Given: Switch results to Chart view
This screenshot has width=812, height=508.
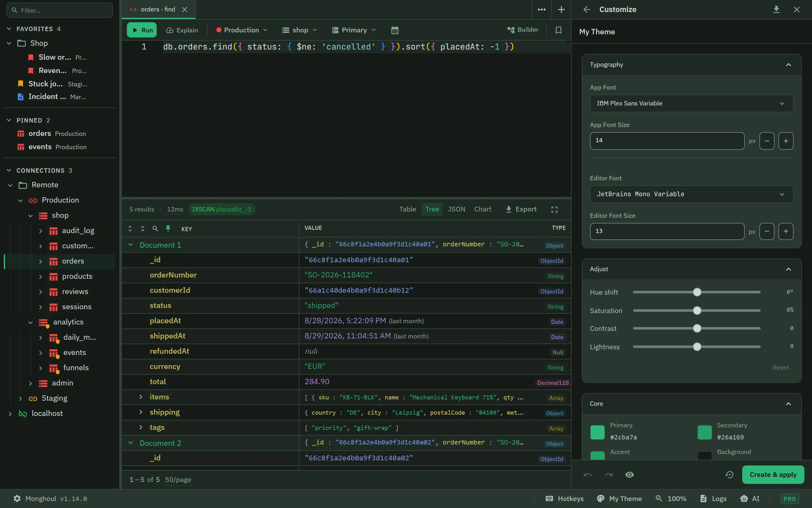Looking at the screenshot, I should click(482, 209).
